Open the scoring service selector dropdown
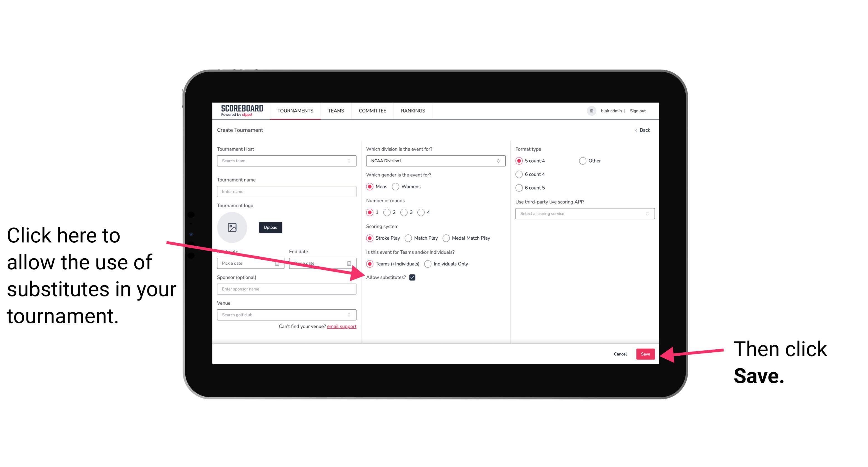This screenshot has width=868, height=467. pyautogui.click(x=583, y=213)
